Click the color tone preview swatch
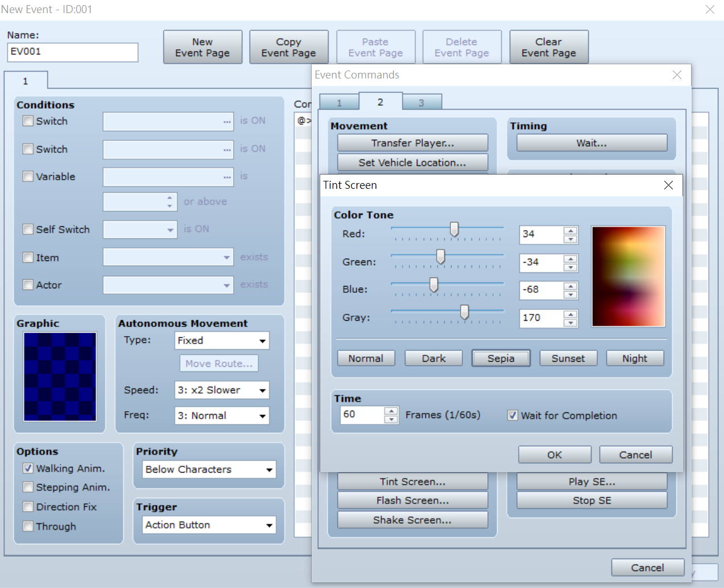This screenshot has height=588, width=724. point(628,276)
